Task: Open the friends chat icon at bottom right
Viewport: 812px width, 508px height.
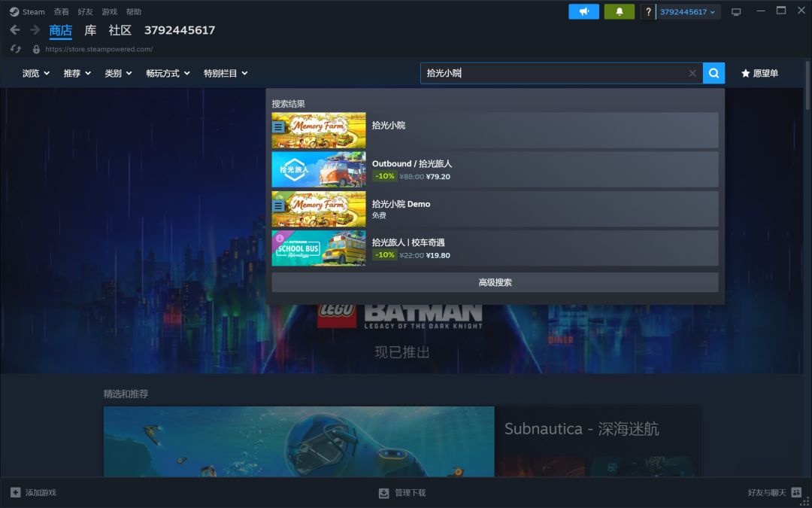Action: 796,492
